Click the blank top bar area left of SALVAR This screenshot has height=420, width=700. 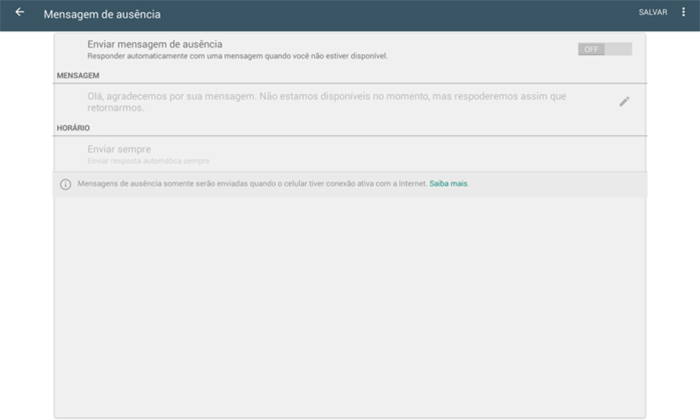click(400, 15)
